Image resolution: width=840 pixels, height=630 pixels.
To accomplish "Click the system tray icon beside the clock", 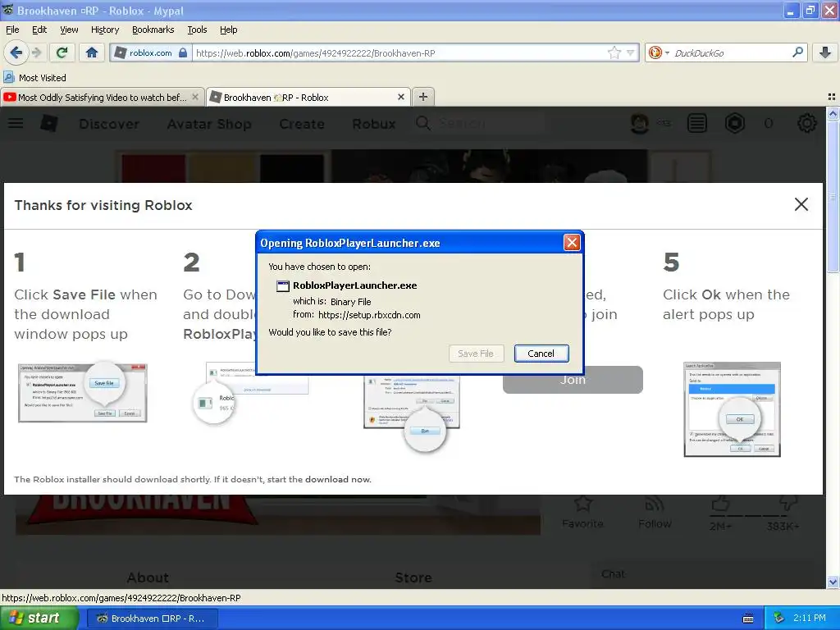I will [x=779, y=619].
